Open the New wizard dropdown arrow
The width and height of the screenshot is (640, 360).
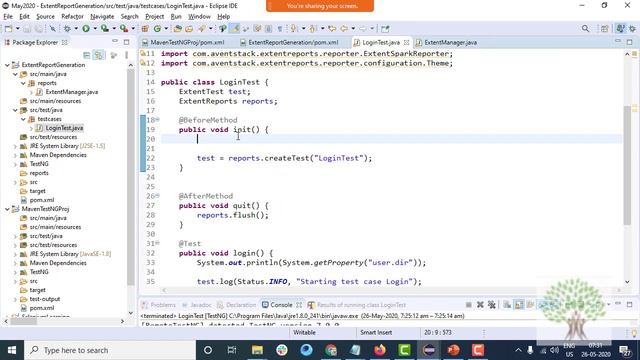click(x=17, y=29)
